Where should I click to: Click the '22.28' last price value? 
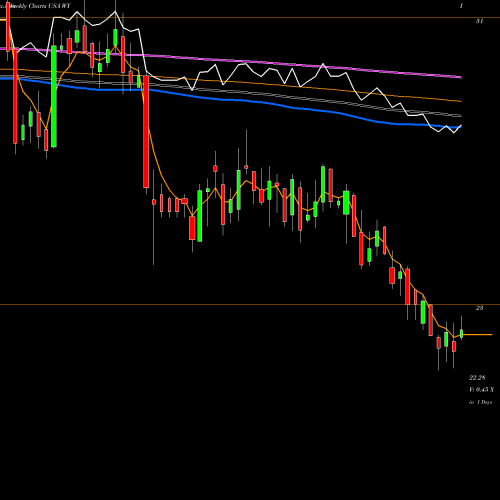coord(477,378)
